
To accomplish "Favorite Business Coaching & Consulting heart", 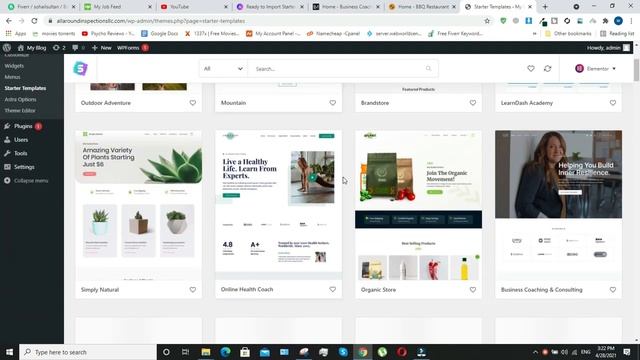I will click(x=613, y=290).
